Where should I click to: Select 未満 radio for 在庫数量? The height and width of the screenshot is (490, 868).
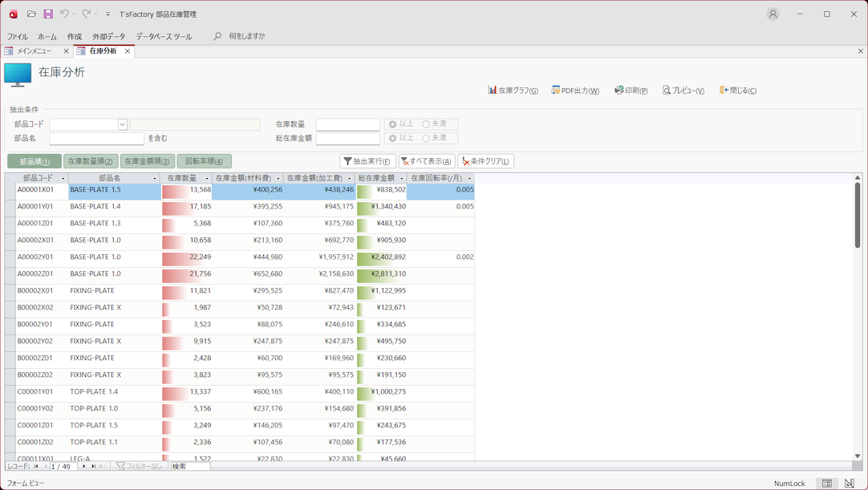click(x=426, y=124)
